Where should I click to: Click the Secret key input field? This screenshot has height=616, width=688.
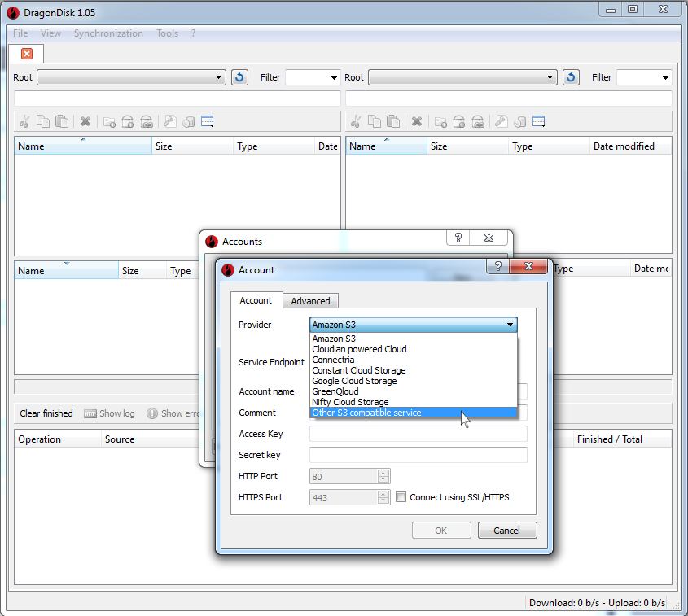(x=418, y=455)
